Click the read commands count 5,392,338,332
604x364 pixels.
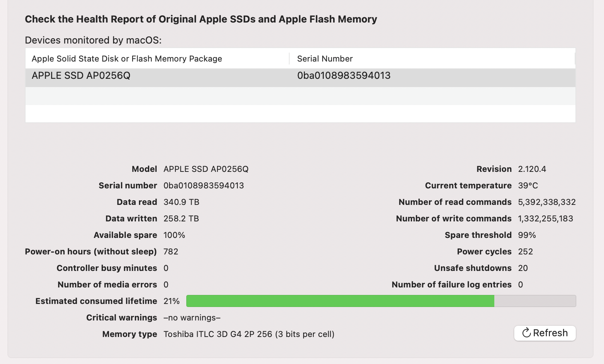(x=547, y=202)
